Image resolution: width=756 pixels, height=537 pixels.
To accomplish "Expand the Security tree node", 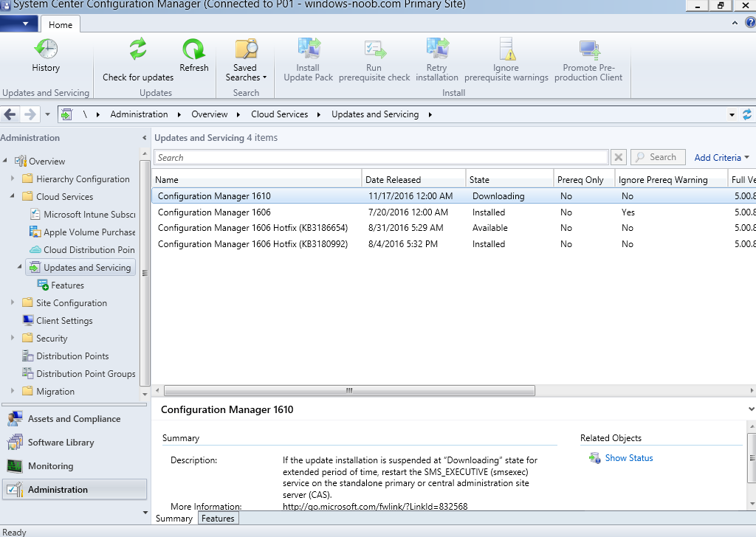I will pyautogui.click(x=13, y=338).
